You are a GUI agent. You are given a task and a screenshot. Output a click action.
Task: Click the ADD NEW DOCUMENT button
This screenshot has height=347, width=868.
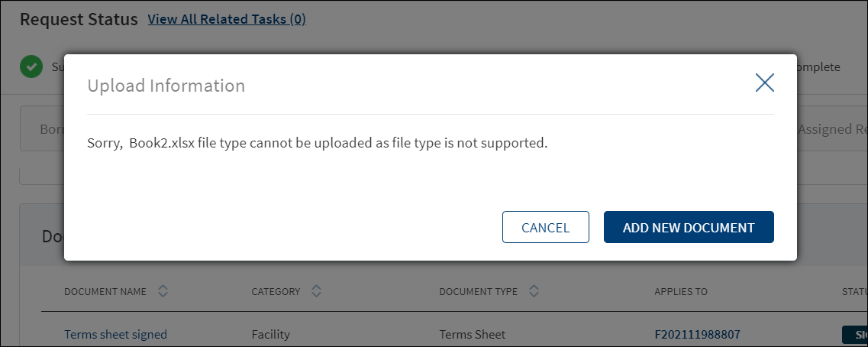(689, 227)
